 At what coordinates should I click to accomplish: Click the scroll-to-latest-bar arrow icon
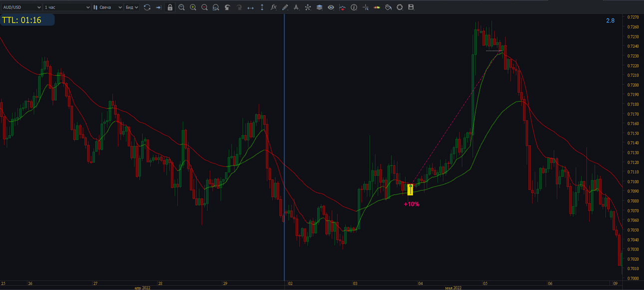coord(159,7)
